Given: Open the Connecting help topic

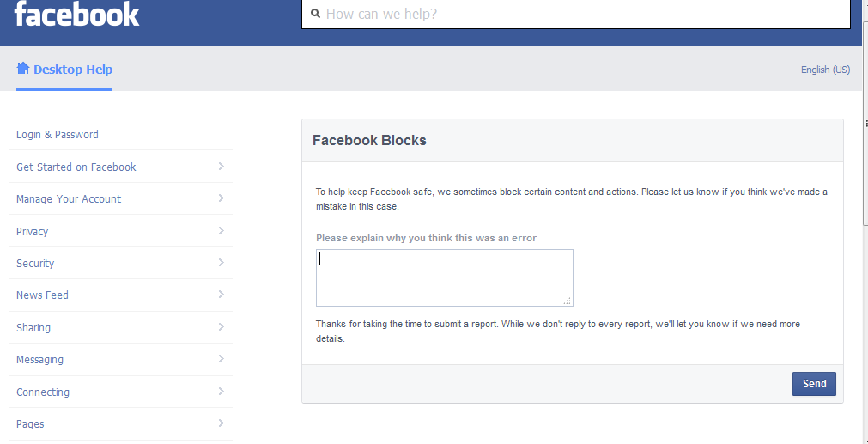Looking at the screenshot, I should [43, 392].
